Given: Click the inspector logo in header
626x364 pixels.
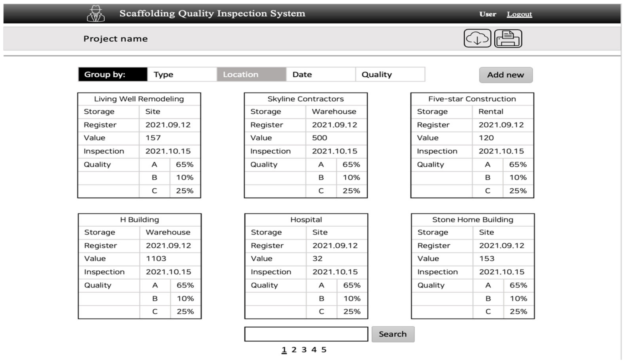Looking at the screenshot, I should point(96,14).
